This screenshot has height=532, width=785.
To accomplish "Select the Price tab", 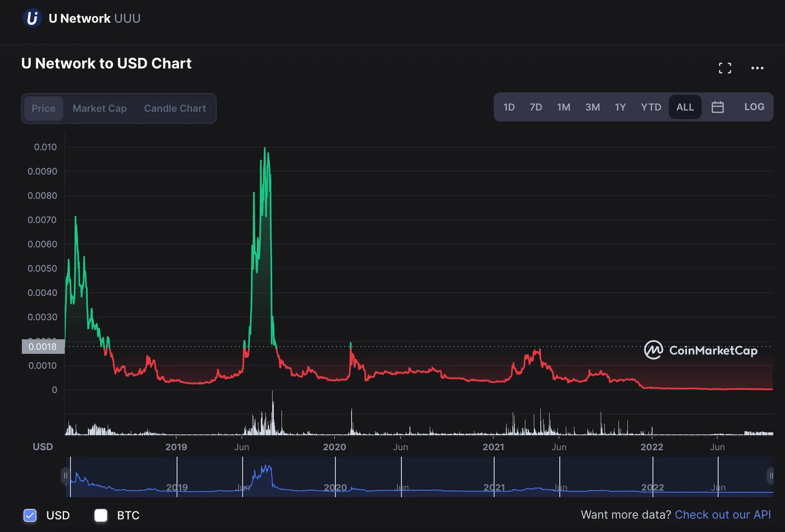I will tap(43, 108).
